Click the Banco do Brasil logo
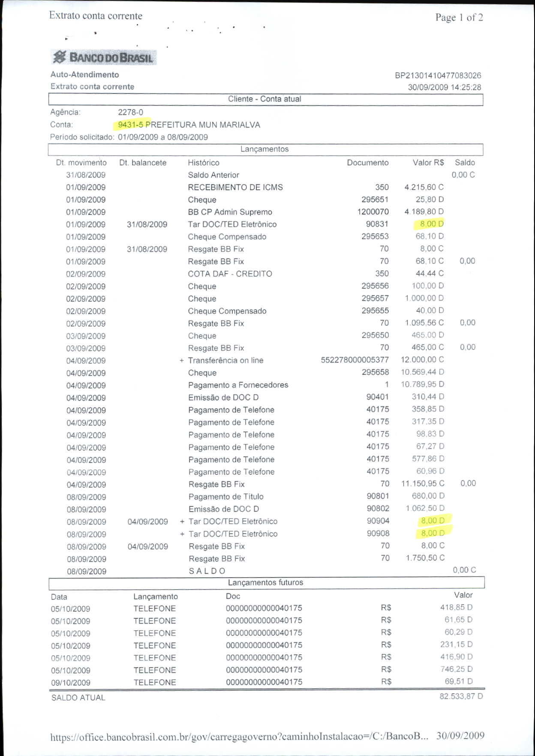Viewport: 535px width, 756px height. coord(103,57)
